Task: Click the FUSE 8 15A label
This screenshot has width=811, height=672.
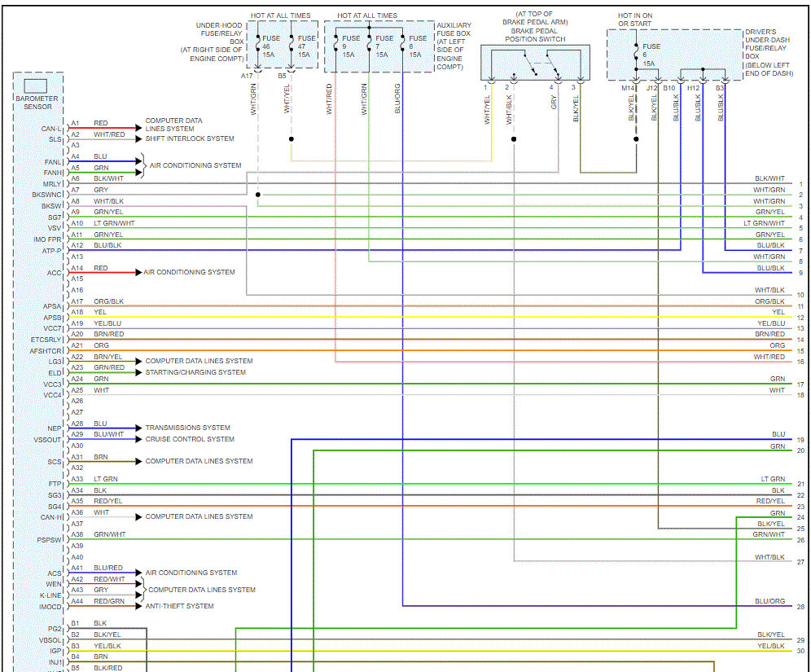Action: click(x=418, y=46)
